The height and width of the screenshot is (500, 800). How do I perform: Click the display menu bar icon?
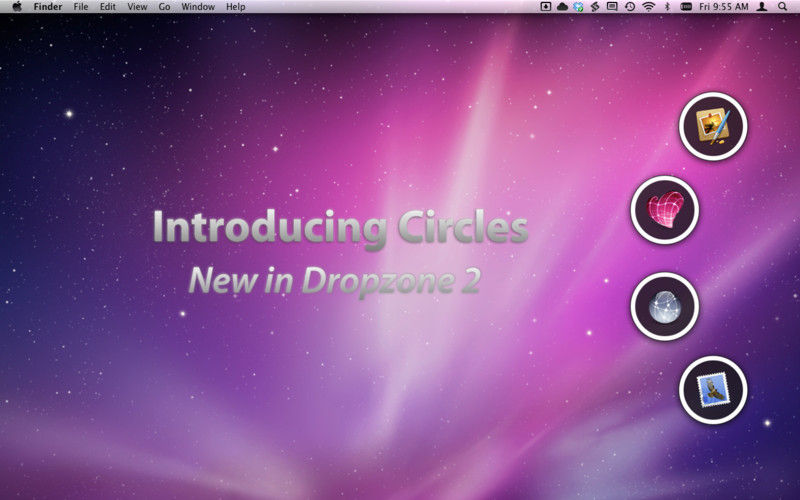pos(612,7)
